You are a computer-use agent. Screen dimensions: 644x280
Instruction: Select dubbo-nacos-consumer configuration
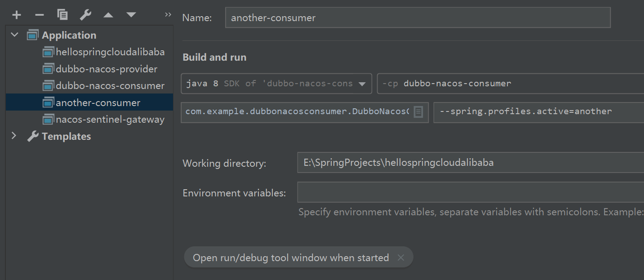(89, 85)
